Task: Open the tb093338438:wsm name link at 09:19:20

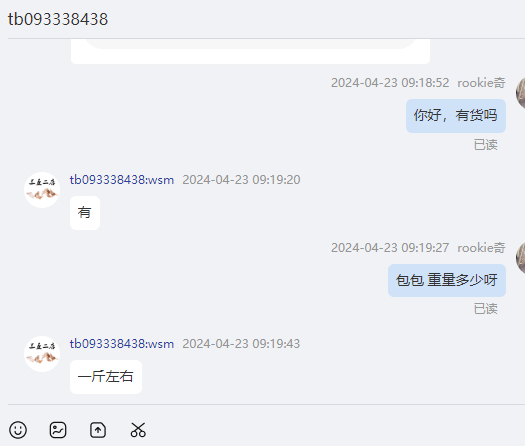Action: coord(122,180)
